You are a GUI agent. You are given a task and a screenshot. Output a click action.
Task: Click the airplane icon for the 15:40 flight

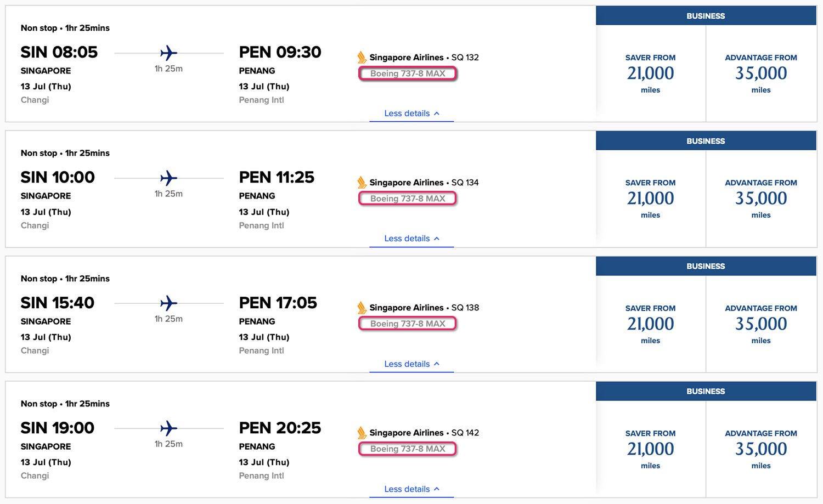pyautogui.click(x=168, y=303)
